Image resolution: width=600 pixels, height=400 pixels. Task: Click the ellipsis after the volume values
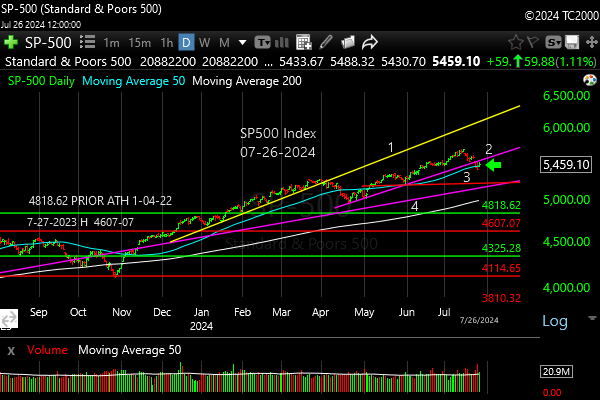point(269,63)
